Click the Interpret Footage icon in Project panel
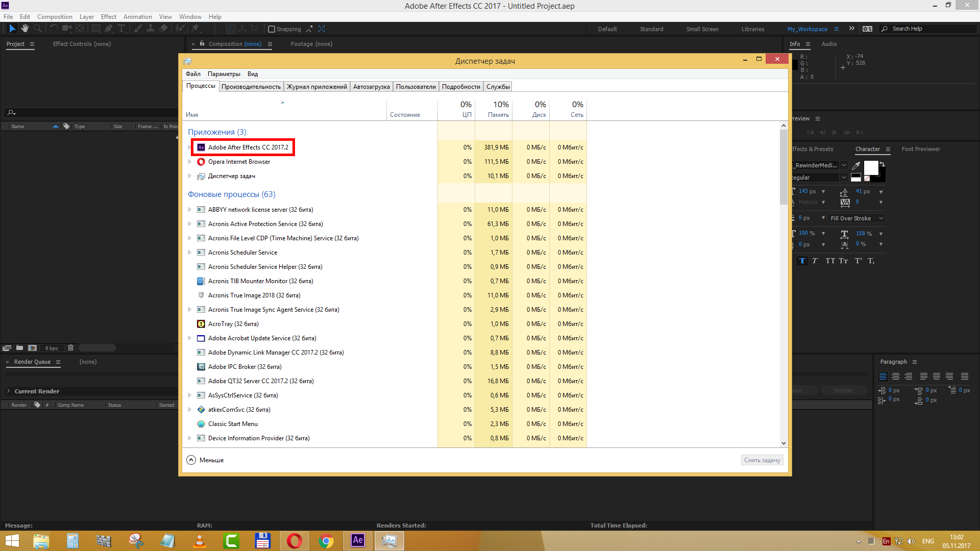Screen dimensions: 980x551 tap(7, 348)
